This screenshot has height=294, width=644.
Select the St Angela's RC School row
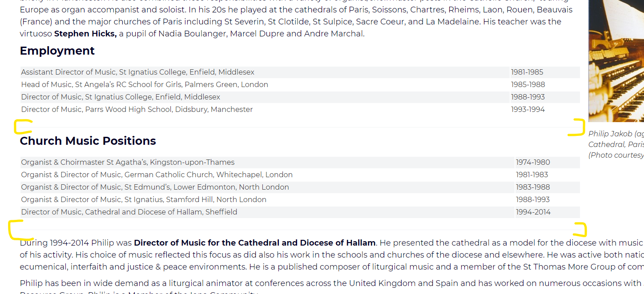click(x=145, y=85)
